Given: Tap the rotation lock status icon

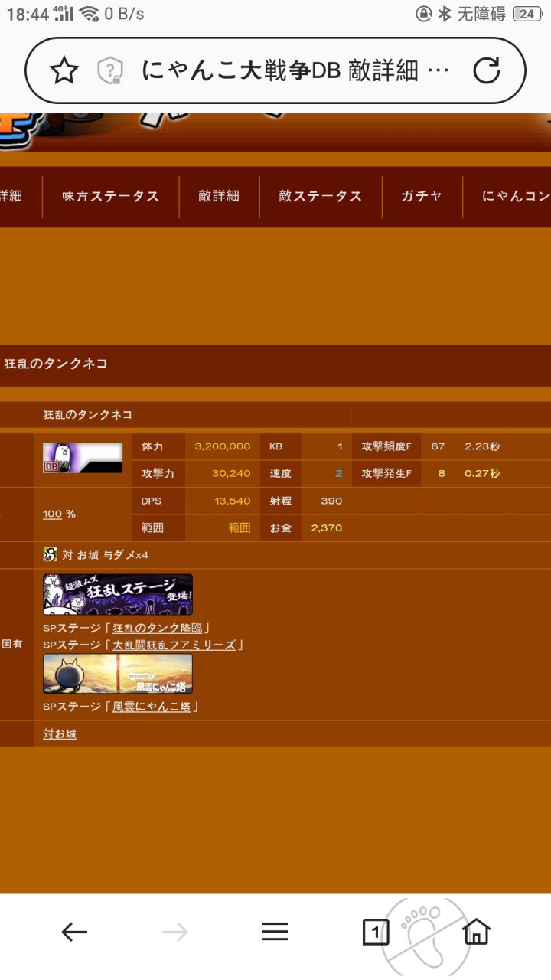Looking at the screenshot, I should tap(424, 14).
